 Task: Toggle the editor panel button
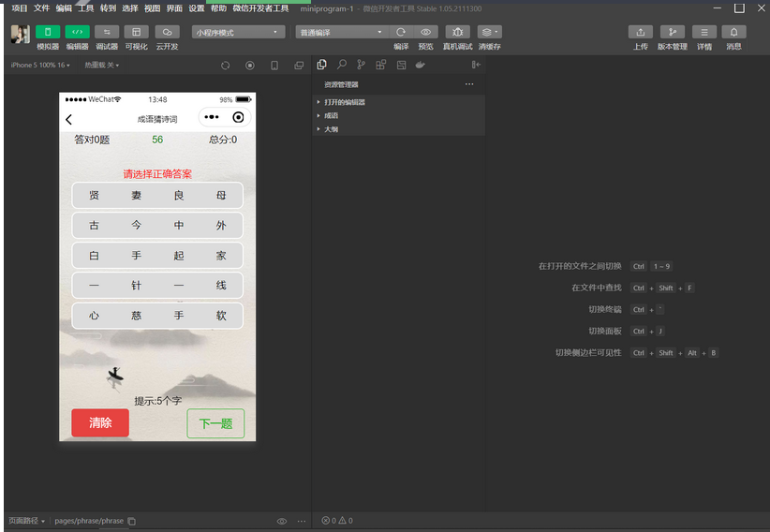77,32
